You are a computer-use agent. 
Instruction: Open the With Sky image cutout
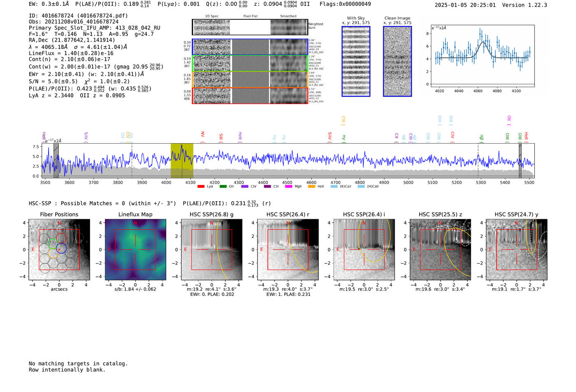356,61
